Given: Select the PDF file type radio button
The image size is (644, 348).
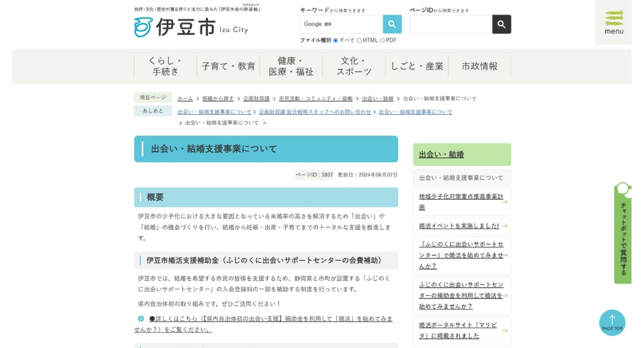Looking at the screenshot, I should 382,40.
